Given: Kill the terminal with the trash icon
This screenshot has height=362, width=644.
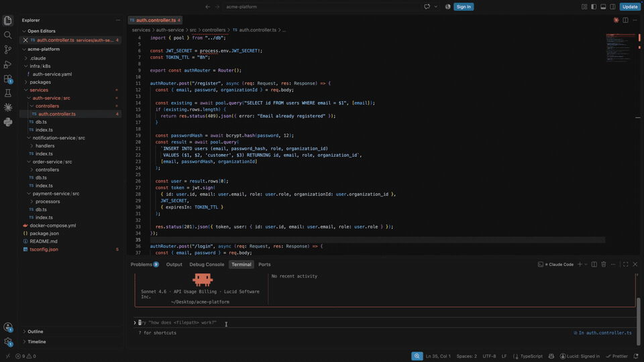Looking at the screenshot, I should tap(604, 264).
